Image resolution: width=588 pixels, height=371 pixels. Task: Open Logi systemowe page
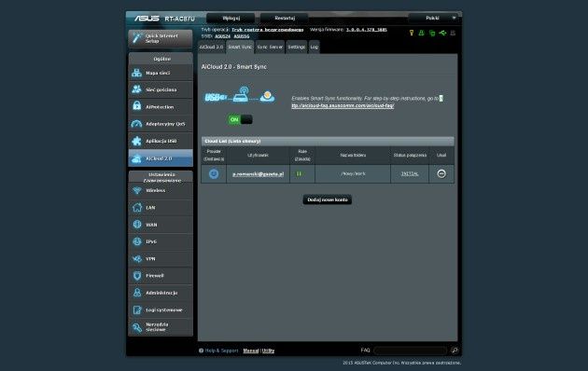pyautogui.click(x=161, y=310)
